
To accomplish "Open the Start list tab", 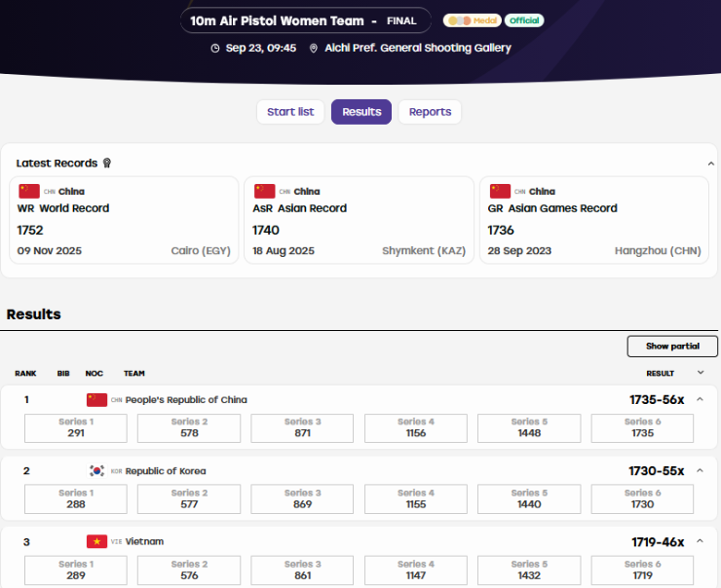I will (290, 112).
